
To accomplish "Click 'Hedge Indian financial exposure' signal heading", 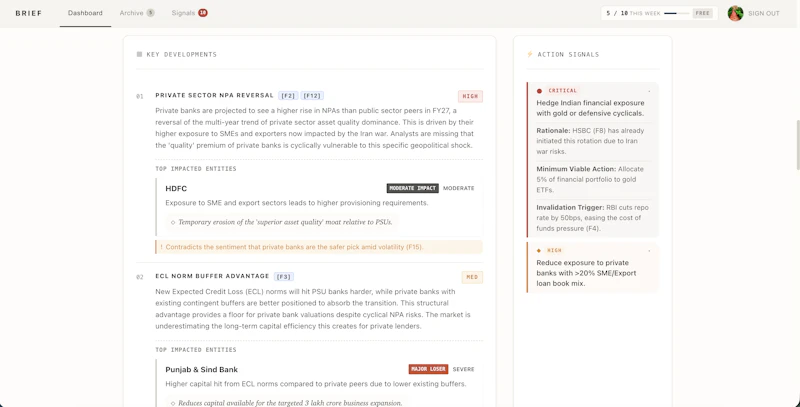I will (590, 108).
